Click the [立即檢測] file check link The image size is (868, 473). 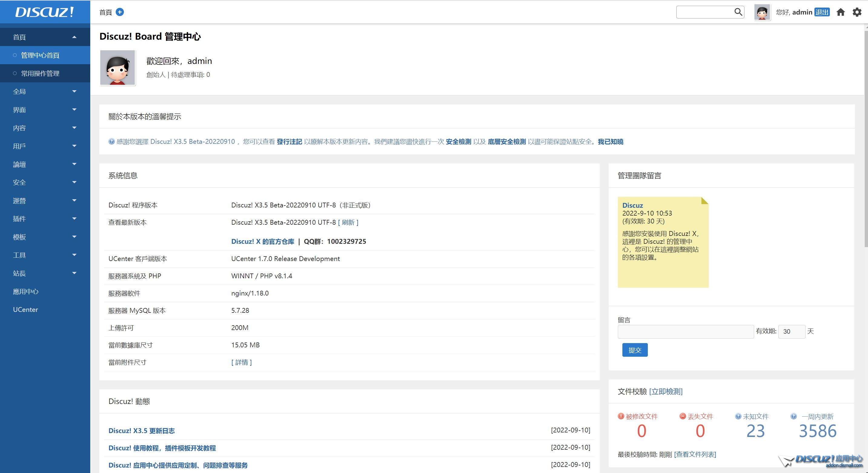pyautogui.click(x=665, y=391)
